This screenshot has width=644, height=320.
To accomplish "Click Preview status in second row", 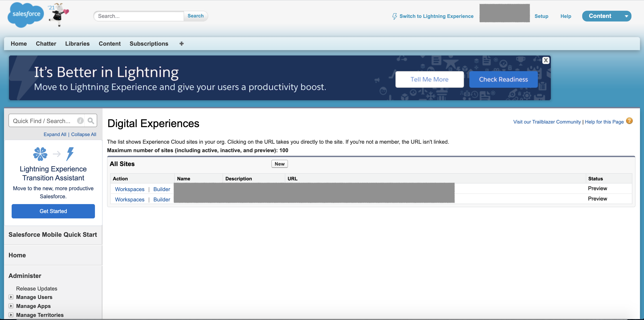I will (597, 198).
